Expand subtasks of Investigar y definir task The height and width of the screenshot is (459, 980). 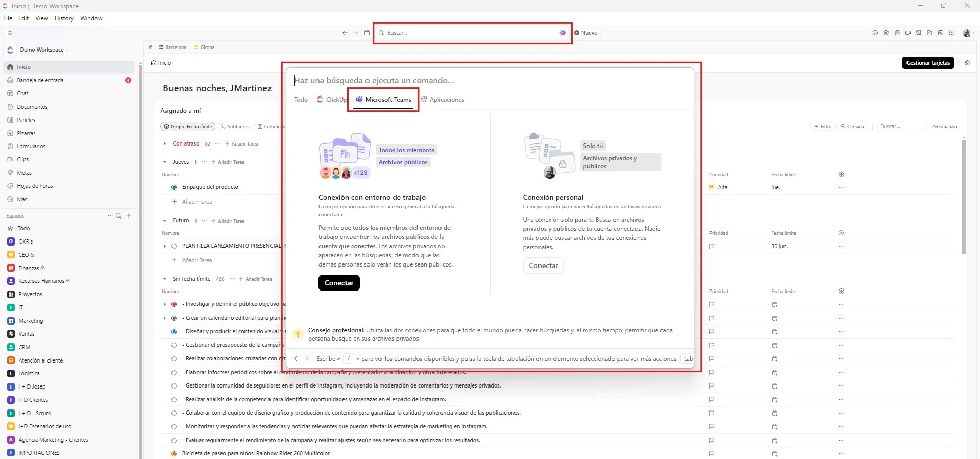[x=165, y=304]
